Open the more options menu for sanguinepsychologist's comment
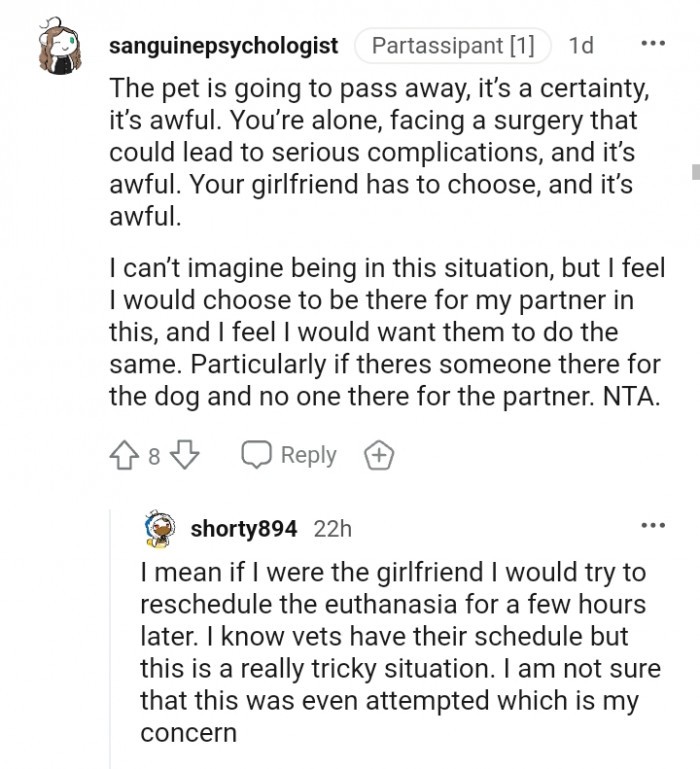Viewport: 700px width, 769px height. tap(651, 44)
